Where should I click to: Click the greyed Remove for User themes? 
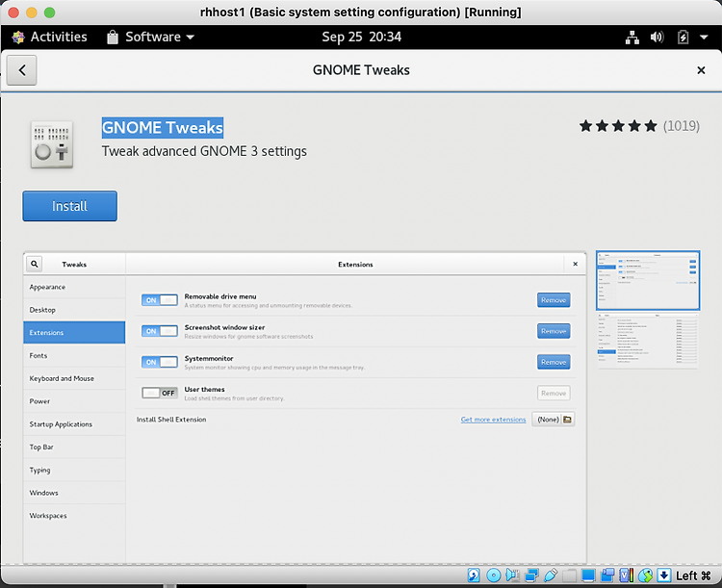(554, 394)
